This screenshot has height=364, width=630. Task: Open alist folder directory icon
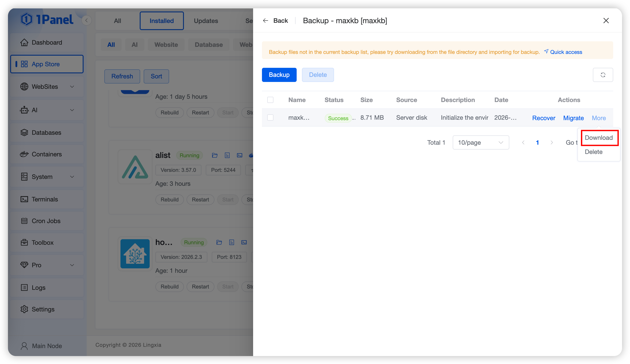tap(214, 155)
